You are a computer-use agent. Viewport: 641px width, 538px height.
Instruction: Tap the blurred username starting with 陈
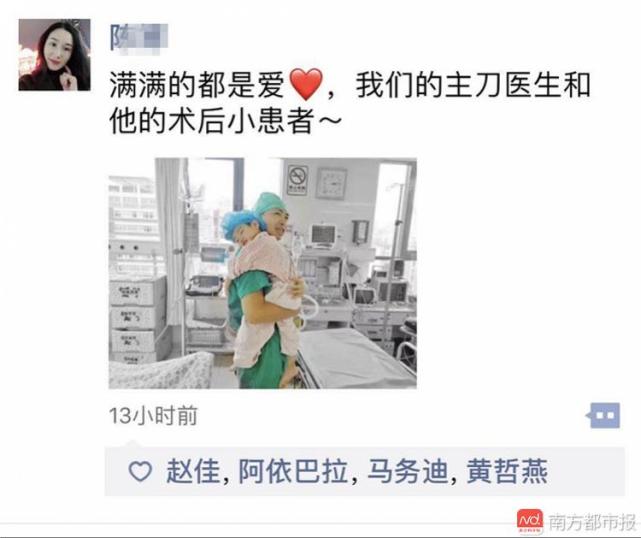pos(139,37)
